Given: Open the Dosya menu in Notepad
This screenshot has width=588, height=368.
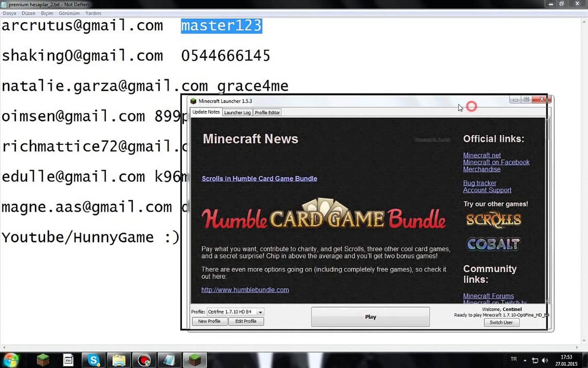Looking at the screenshot, I should pos(10,13).
